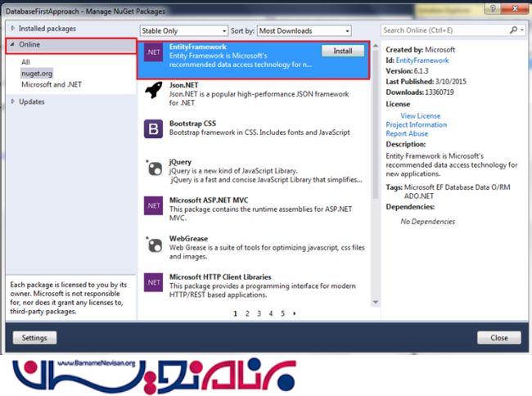Click the jQuery package icon

pyautogui.click(x=153, y=167)
